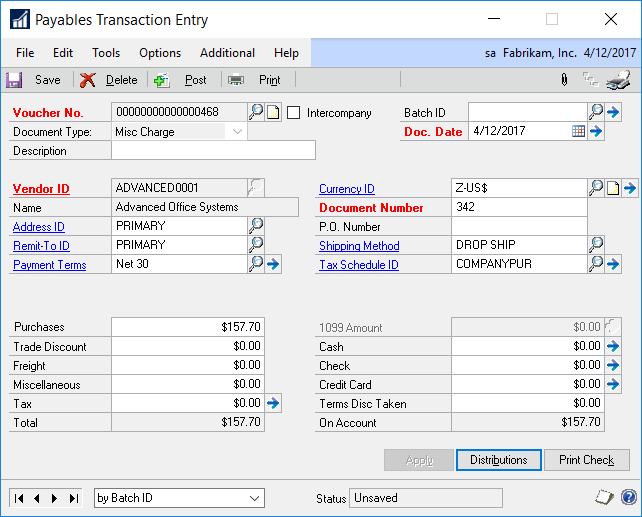
Task: Click the Delete toolbar button
Action: (109, 80)
